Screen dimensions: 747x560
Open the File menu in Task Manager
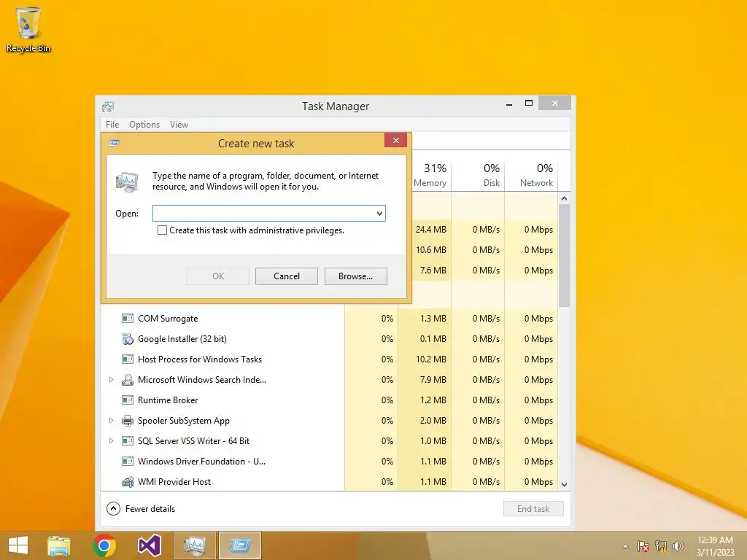[x=112, y=125]
